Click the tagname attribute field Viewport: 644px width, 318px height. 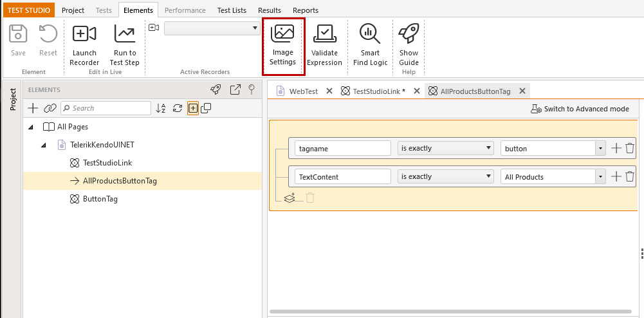click(343, 148)
